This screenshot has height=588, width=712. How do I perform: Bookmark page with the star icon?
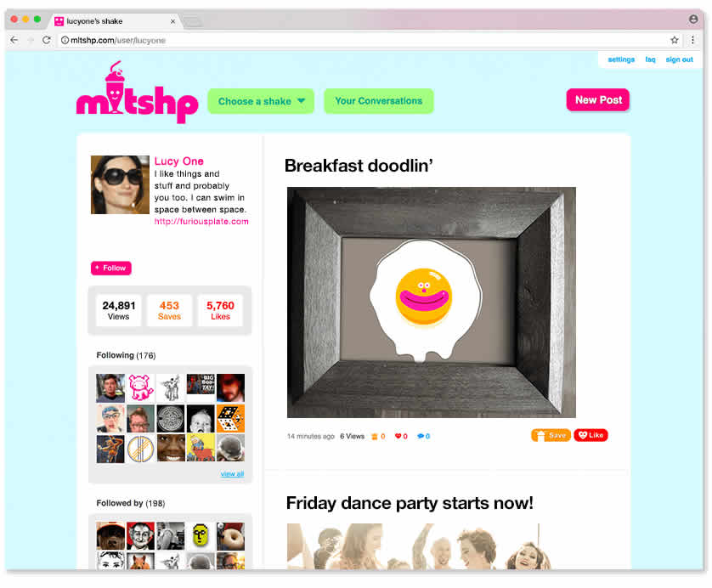[x=675, y=40]
